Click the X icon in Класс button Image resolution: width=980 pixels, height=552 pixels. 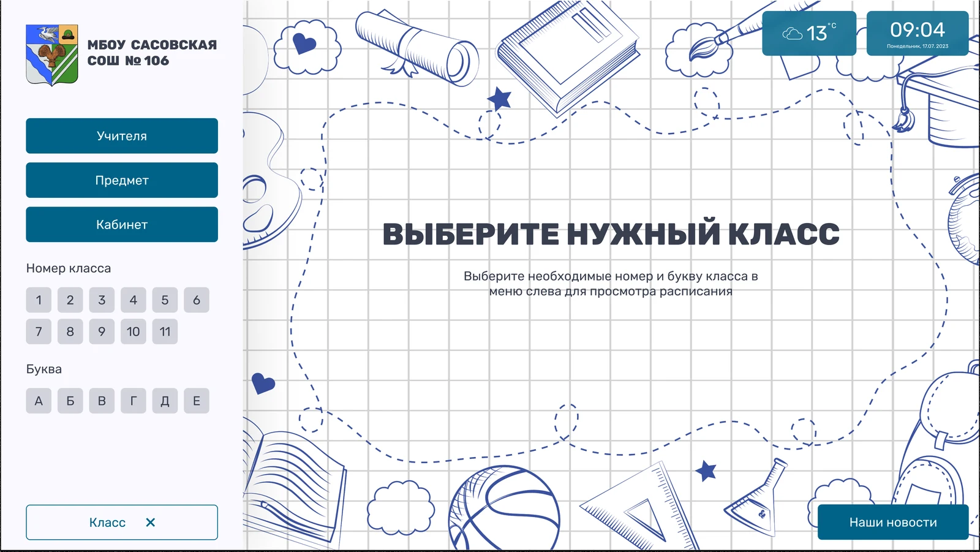151,523
